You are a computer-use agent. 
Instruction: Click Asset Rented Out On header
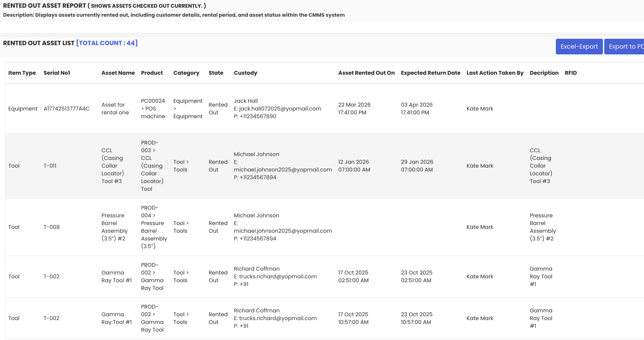coord(366,73)
